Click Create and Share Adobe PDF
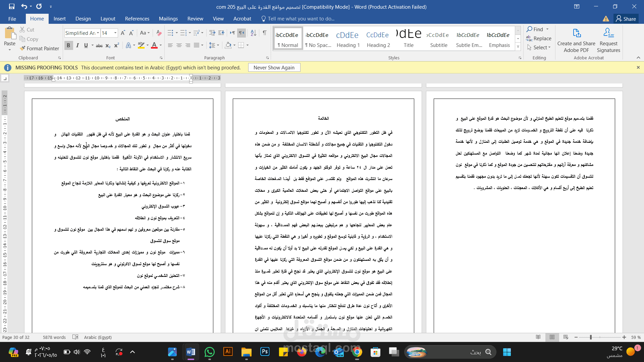Viewport: 644px width, 362px height. (x=576, y=40)
